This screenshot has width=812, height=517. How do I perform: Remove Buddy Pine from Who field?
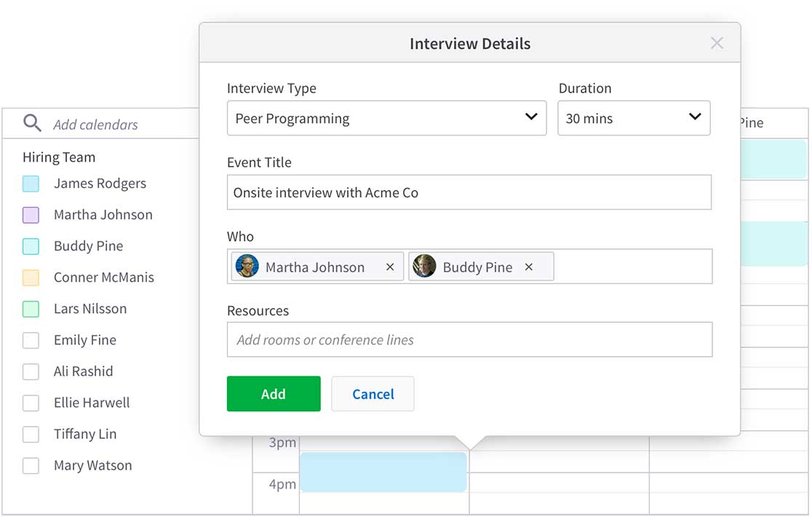click(529, 267)
